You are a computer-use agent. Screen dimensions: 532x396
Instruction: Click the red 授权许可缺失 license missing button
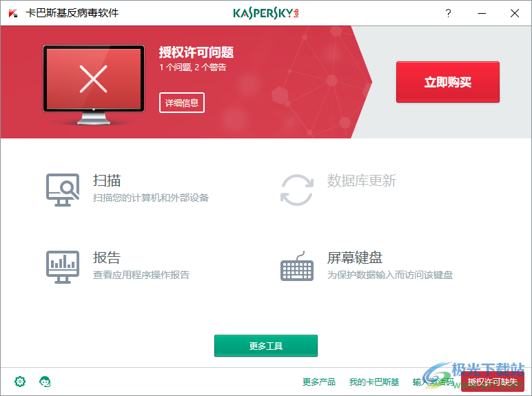click(493, 382)
